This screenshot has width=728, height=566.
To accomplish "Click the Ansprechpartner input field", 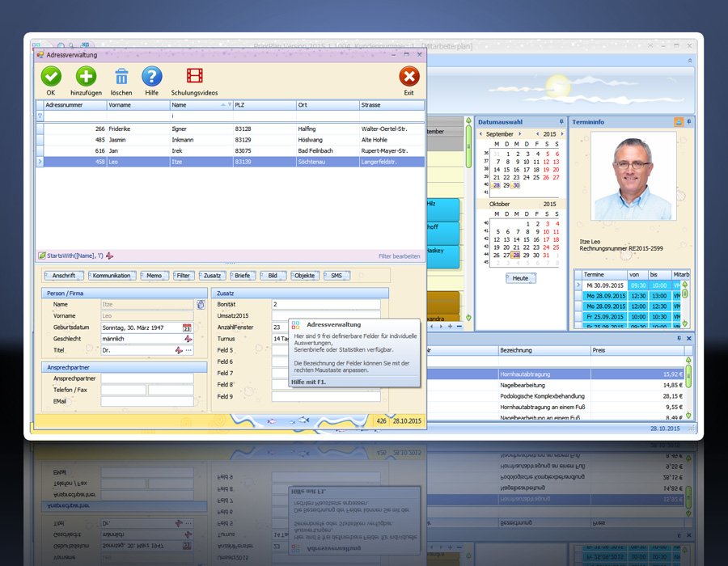I will click(147, 378).
